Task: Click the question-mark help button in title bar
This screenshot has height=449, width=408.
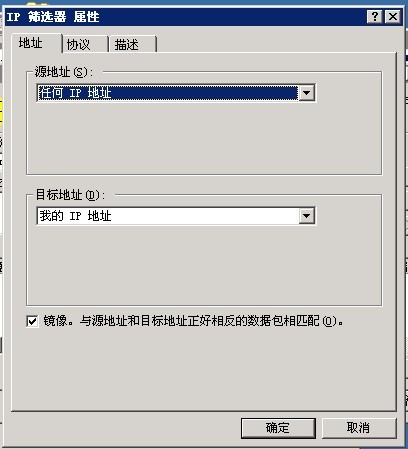Action: 374,16
